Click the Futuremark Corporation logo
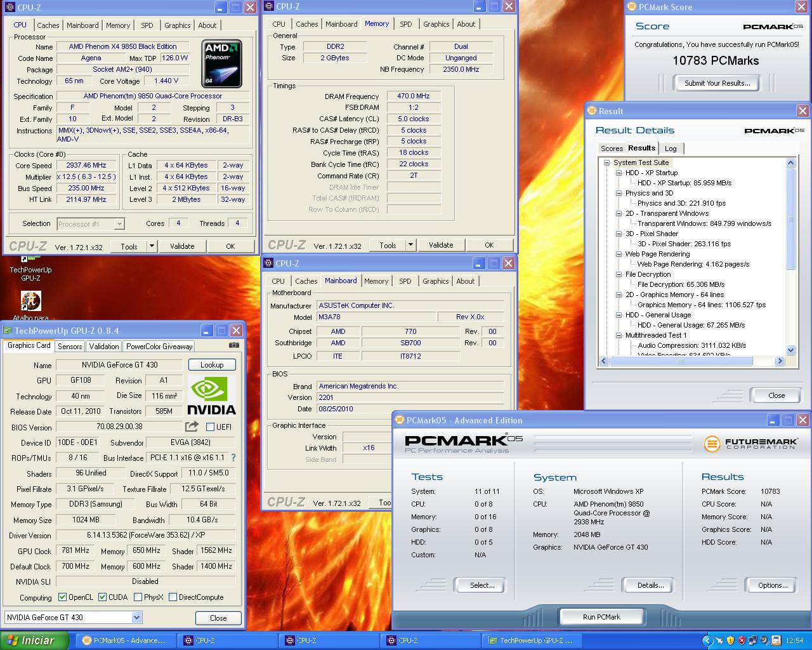 coord(750,442)
